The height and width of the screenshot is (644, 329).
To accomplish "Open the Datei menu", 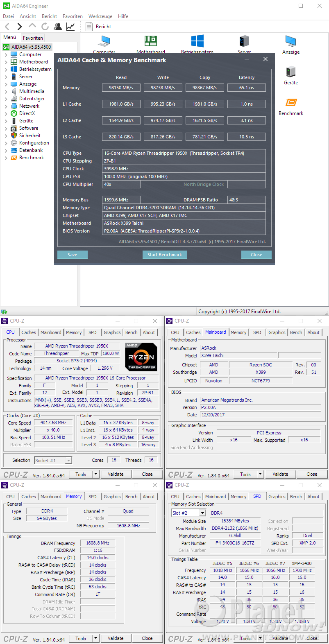I will pyautogui.click(x=8, y=16).
